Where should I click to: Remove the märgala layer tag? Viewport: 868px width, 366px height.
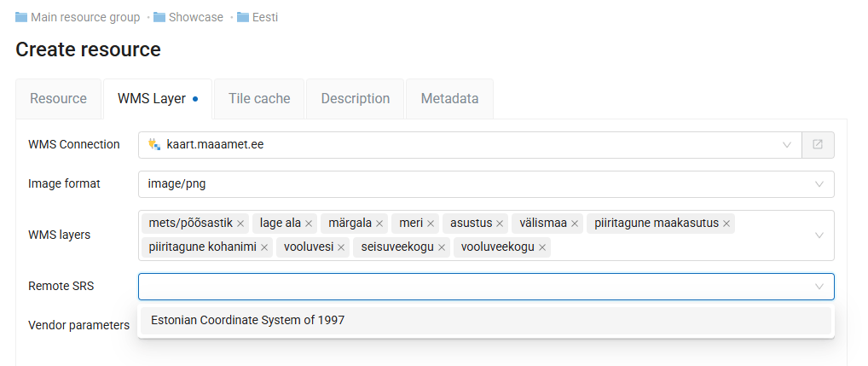(379, 224)
